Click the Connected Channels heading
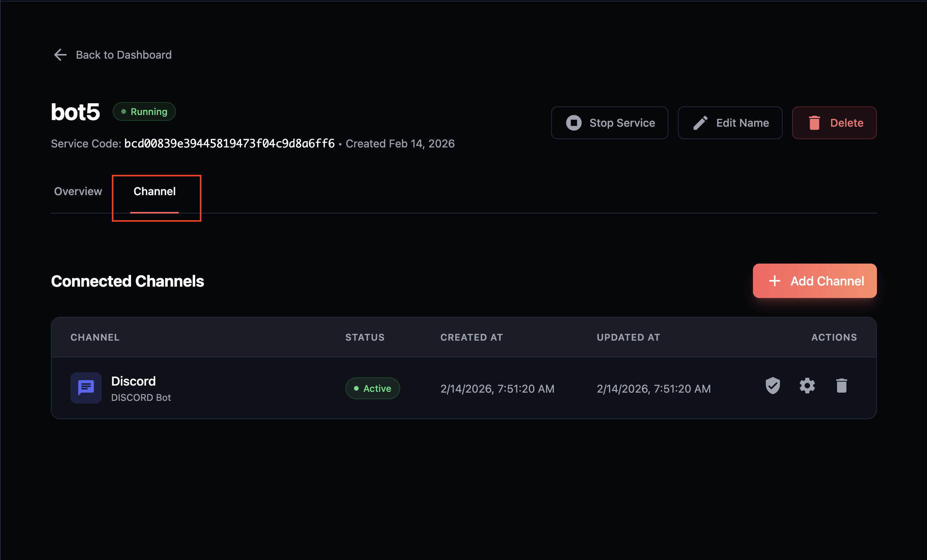Screen dimensions: 927x560 click(x=128, y=281)
